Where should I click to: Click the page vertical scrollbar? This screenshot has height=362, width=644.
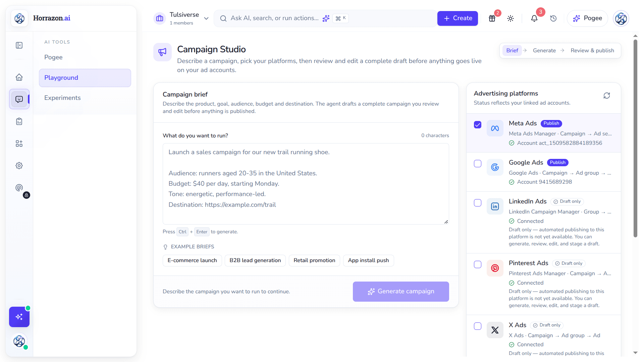tap(635, 138)
